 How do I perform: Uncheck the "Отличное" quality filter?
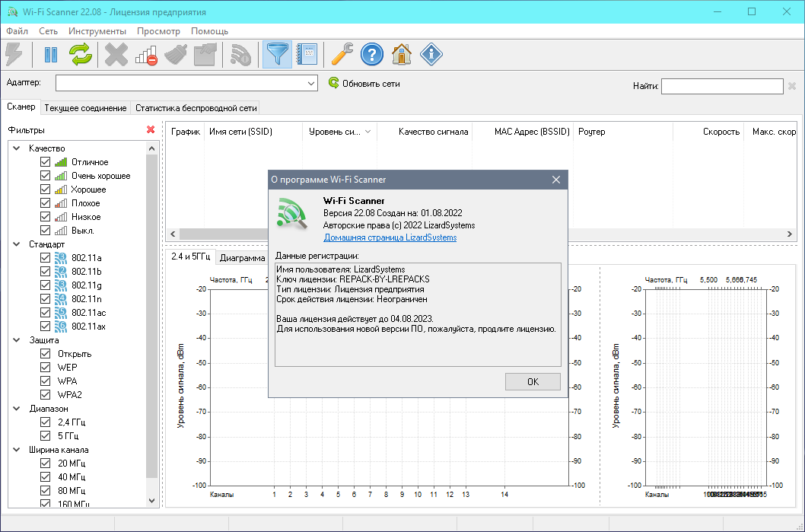tap(45, 162)
